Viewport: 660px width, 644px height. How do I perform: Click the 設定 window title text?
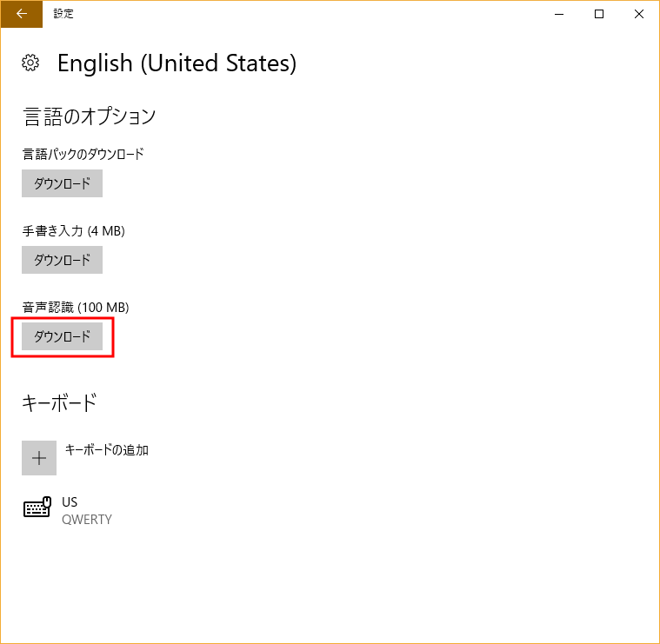coord(63,14)
